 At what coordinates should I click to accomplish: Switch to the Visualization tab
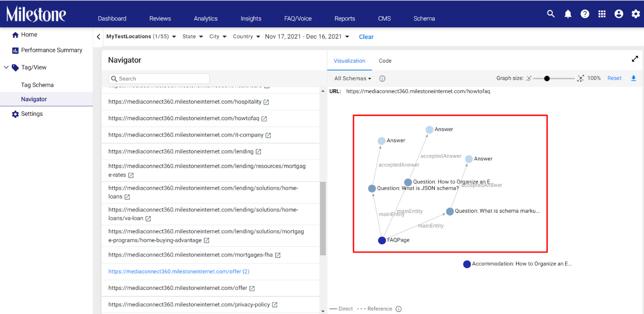point(349,61)
